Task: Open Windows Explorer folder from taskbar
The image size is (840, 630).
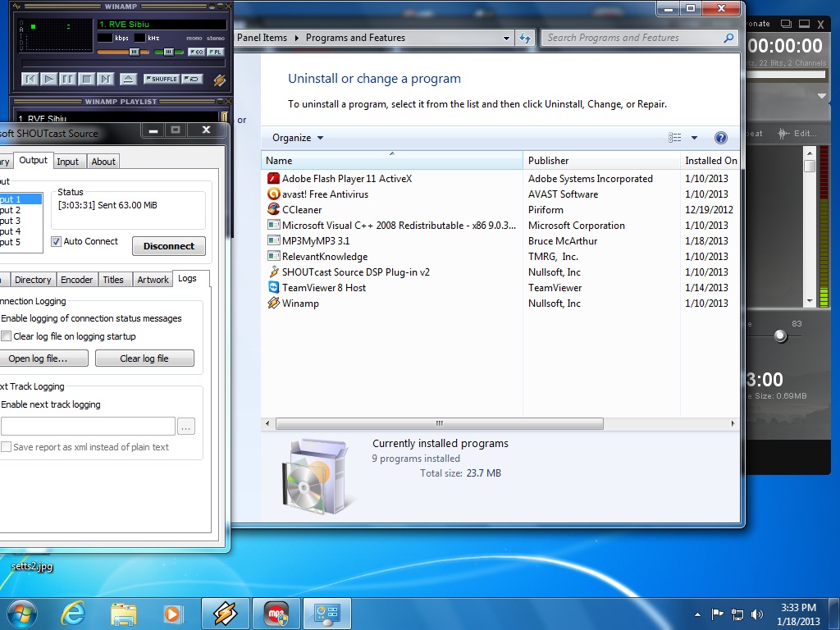Action: pos(124,614)
